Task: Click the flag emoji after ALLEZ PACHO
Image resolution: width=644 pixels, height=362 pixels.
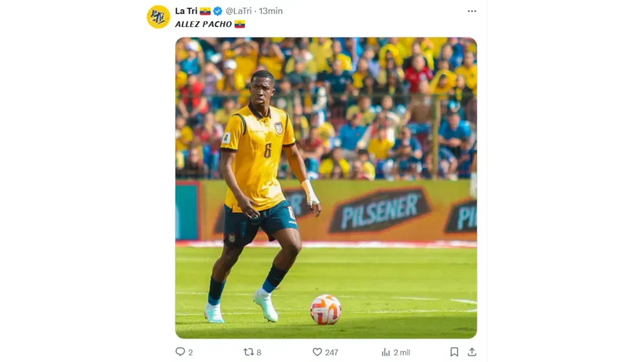Action: click(x=240, y=25)
